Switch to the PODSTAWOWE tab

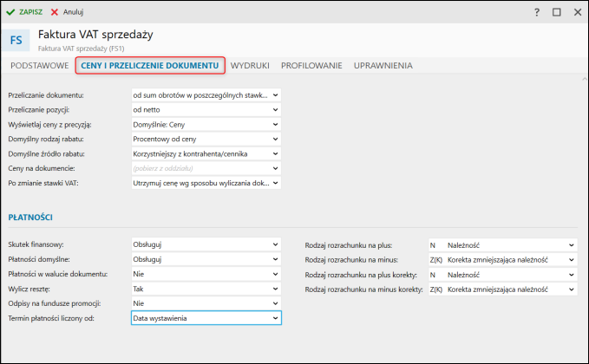click(x=39, y=65)
